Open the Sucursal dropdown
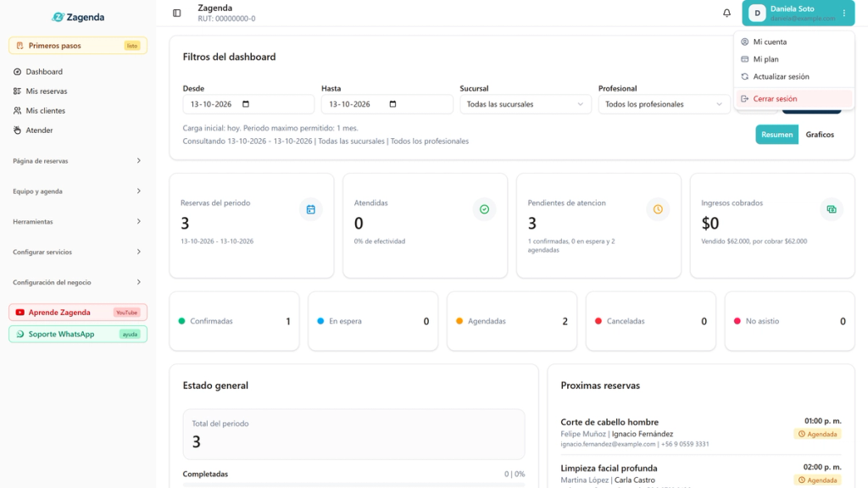 pos(526,104)
